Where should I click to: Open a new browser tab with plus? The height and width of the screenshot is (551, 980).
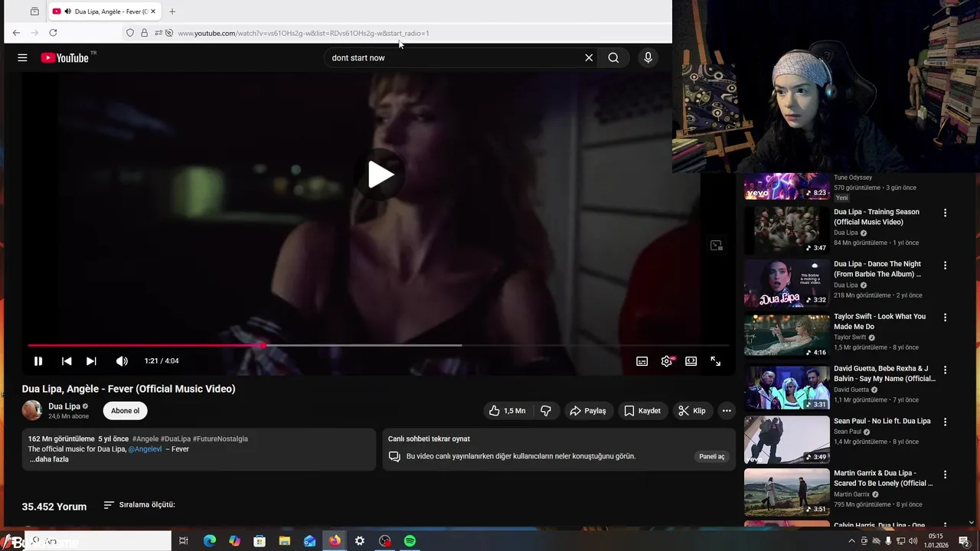coord(172,11)
